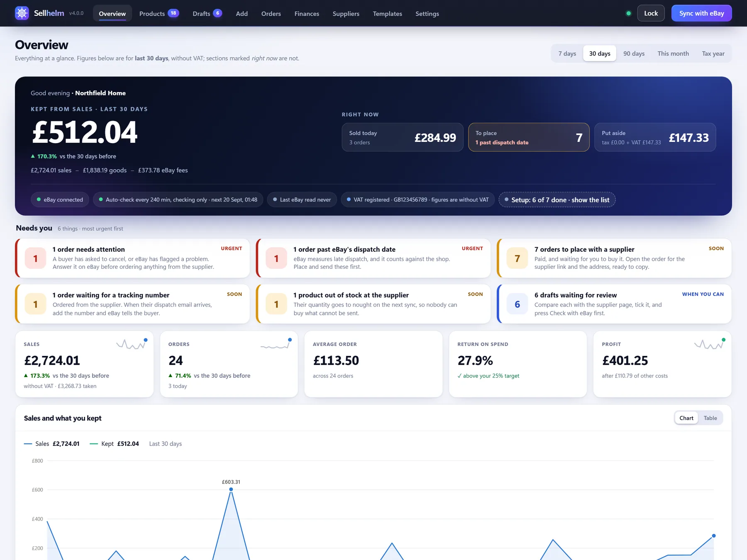Open the Suppliers page
The image size is (747, 560).
346,13
